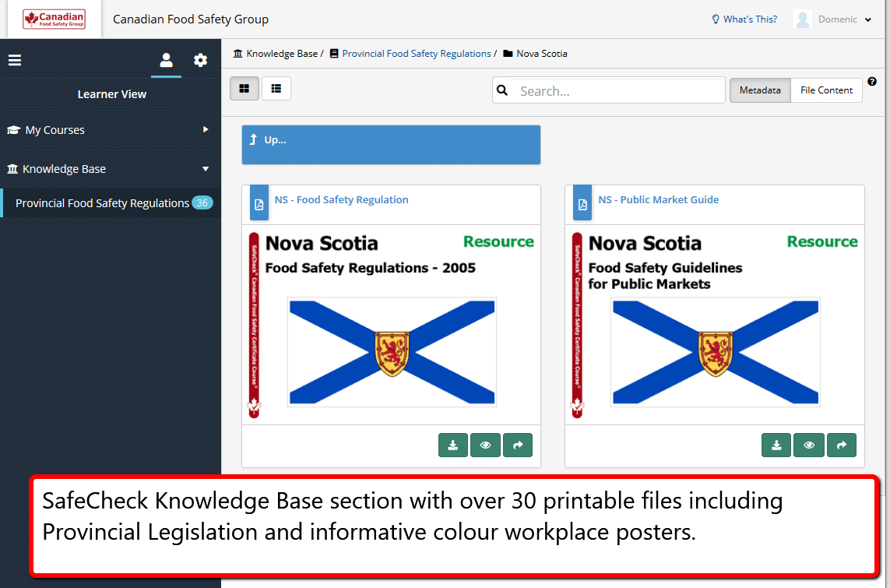Share NS - Food Safety Regulation file

pyautogui.click(x=518, y=445)
